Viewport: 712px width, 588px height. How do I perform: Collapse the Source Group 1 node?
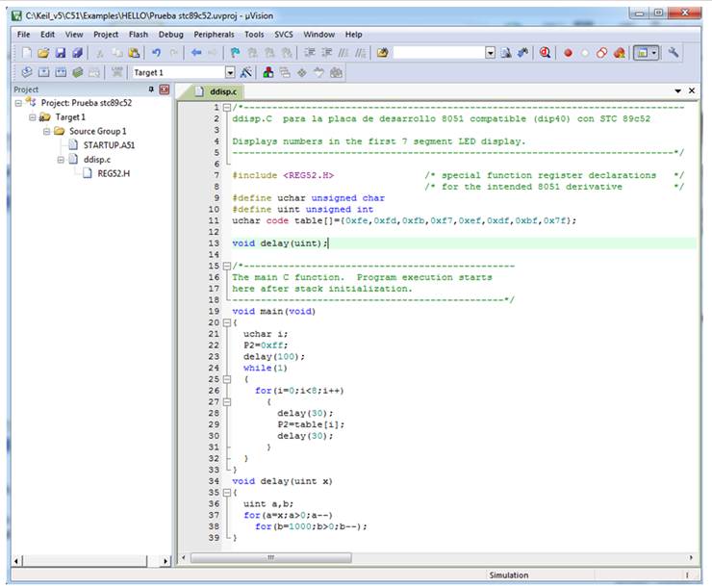(46, 131)
